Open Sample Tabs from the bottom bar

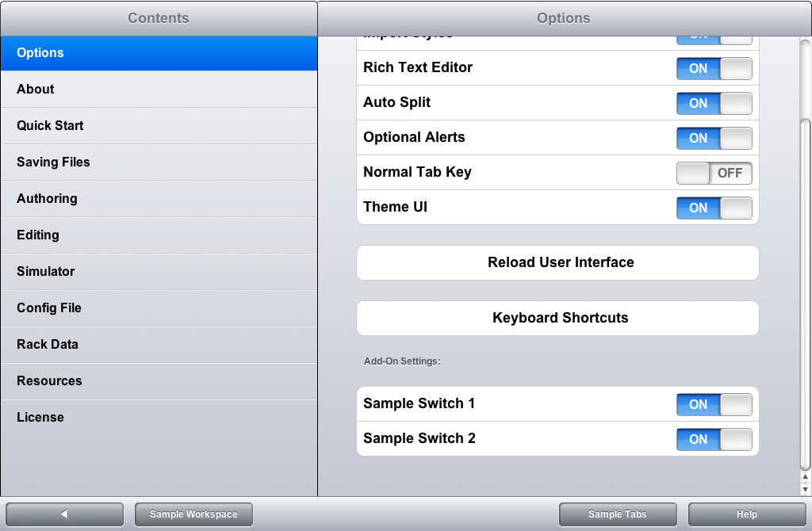pyautogui.click(x=618, y=514)
